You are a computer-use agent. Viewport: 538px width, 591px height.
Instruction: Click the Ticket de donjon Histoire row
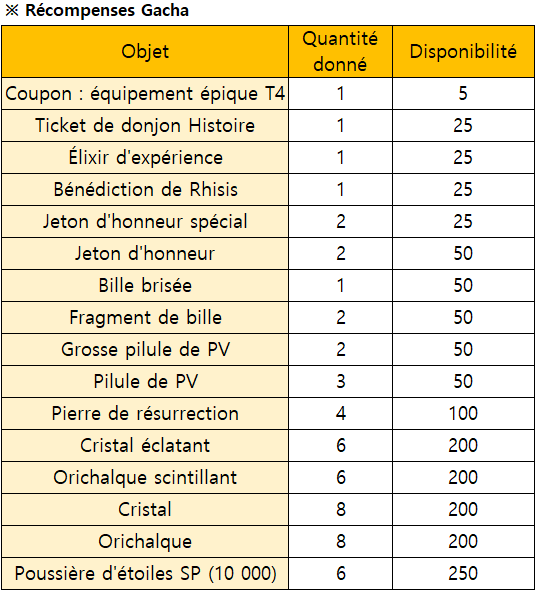coord(268,126)
